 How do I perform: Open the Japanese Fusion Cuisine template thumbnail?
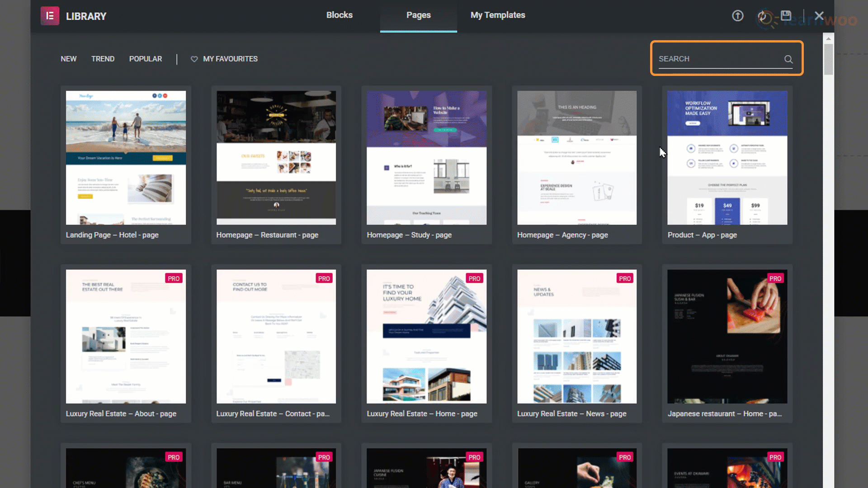click(426, 468)
